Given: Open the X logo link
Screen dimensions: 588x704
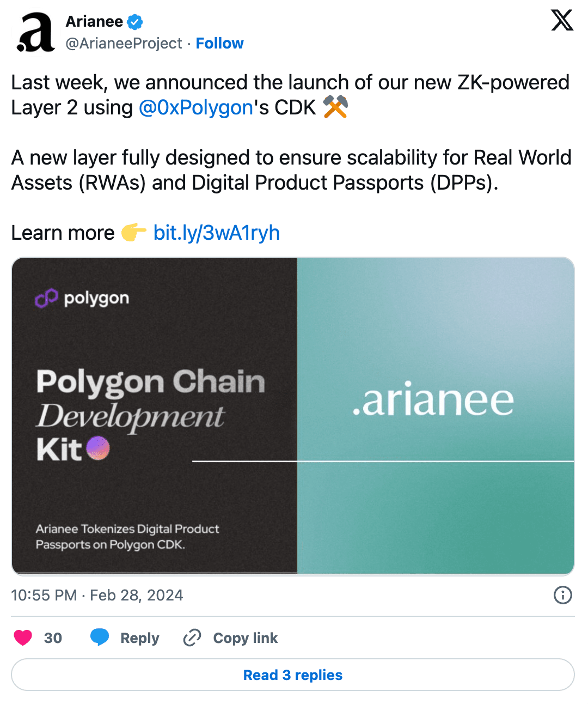Looking at the screenshot, I should (562, 21).
